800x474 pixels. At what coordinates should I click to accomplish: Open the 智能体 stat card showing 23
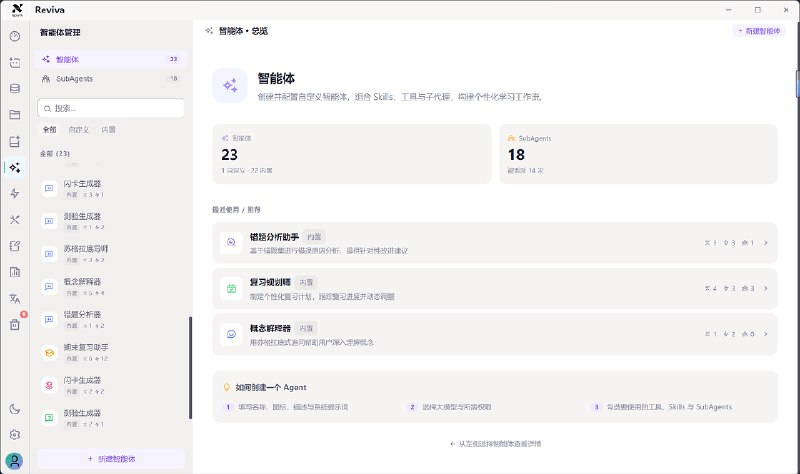coord(352,154)
